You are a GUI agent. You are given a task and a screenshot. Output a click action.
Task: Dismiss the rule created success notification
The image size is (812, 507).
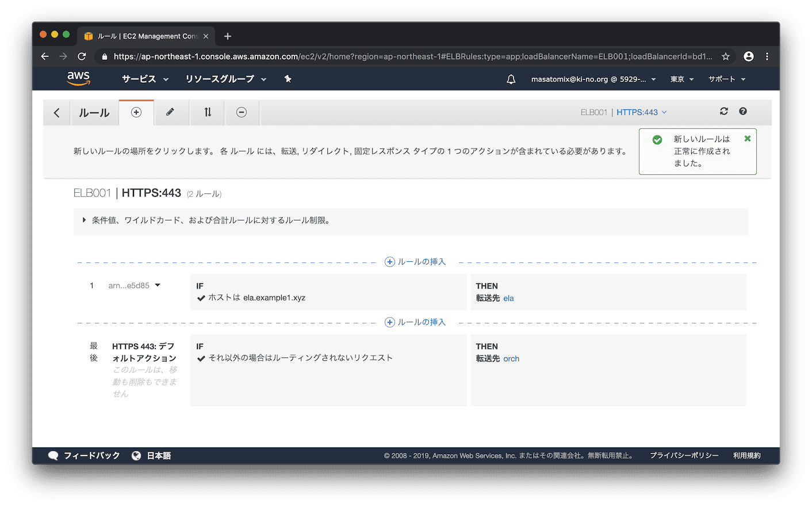click(x=748, y=139)
